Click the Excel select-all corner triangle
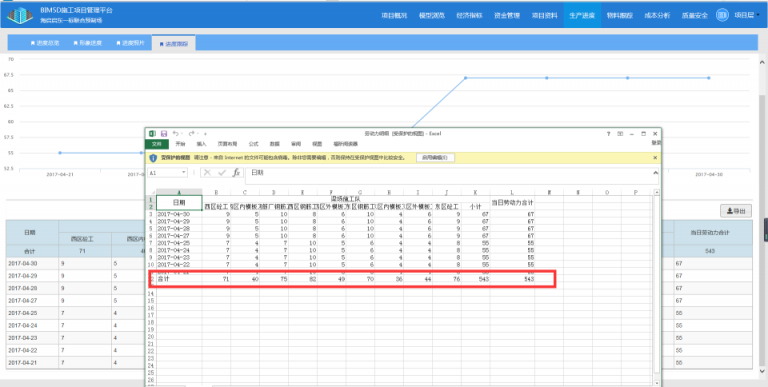768x387 pixels. click(152, 192)
